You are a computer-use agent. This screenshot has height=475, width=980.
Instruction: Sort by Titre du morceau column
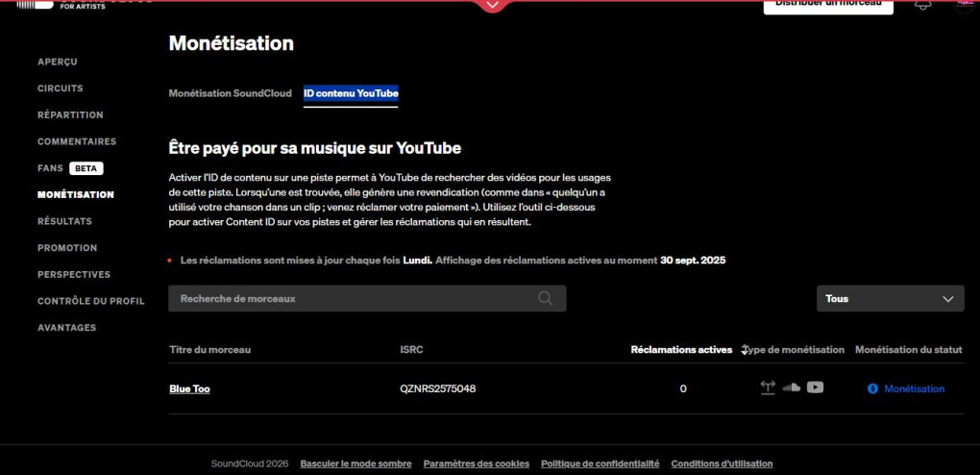210,350
